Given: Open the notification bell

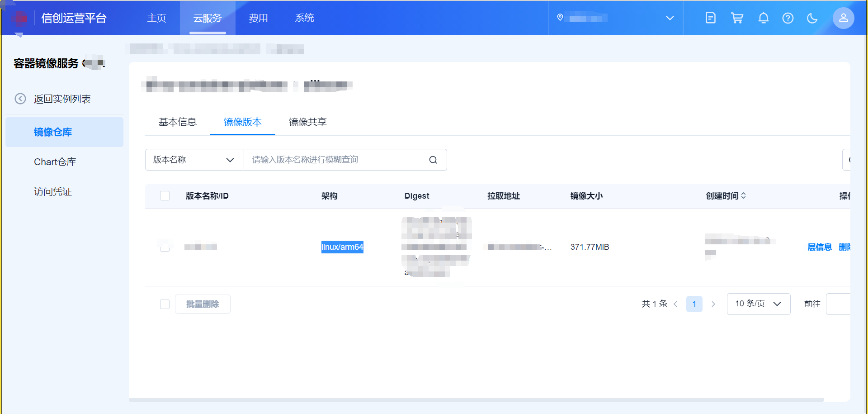Looking at the screenshot, I should pos(764,18).
